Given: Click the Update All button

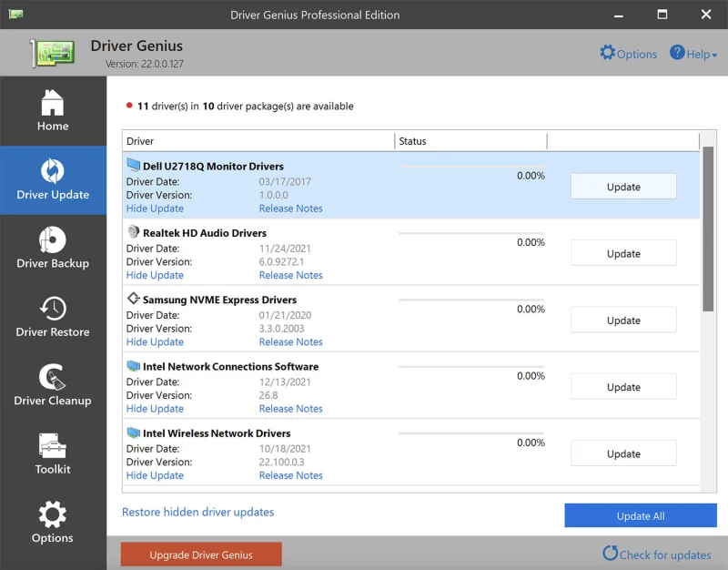Looking at the screenshot, I should pos(641,515).
